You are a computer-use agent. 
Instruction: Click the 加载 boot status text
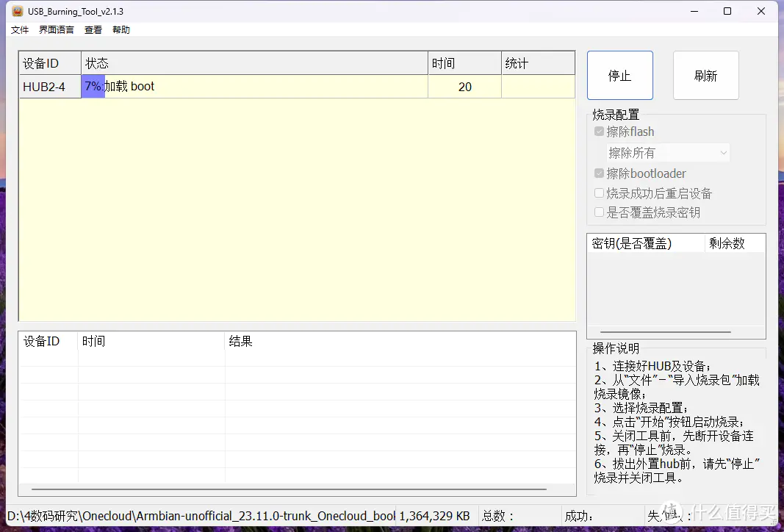click(x=129, y=86)
